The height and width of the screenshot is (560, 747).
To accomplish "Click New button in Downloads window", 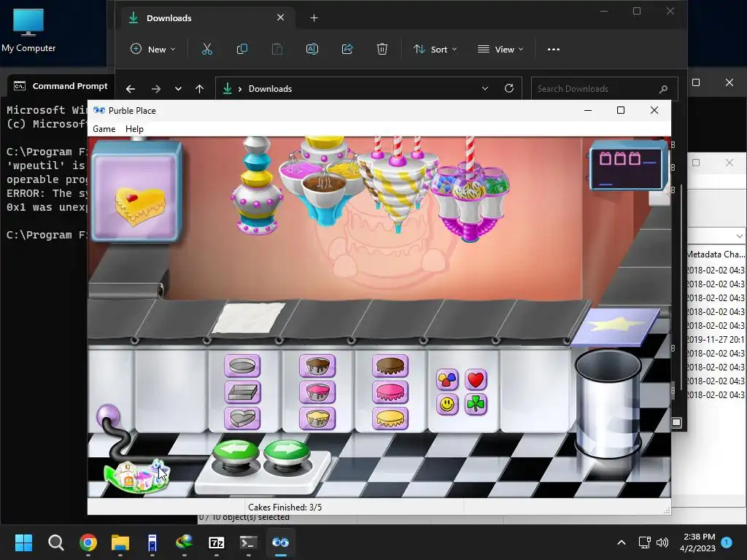I will (x=153, y=49).
